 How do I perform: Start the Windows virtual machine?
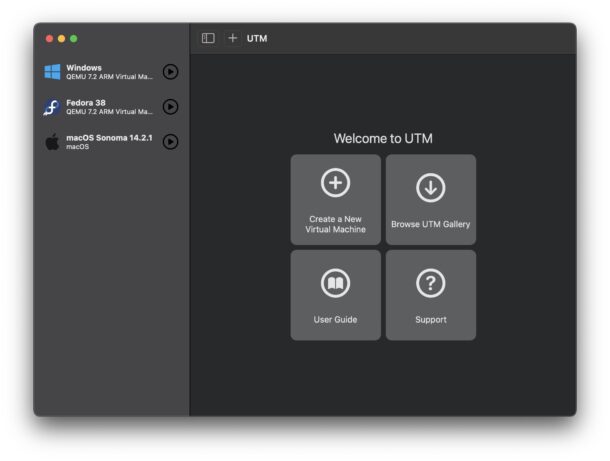pos(170,72)
